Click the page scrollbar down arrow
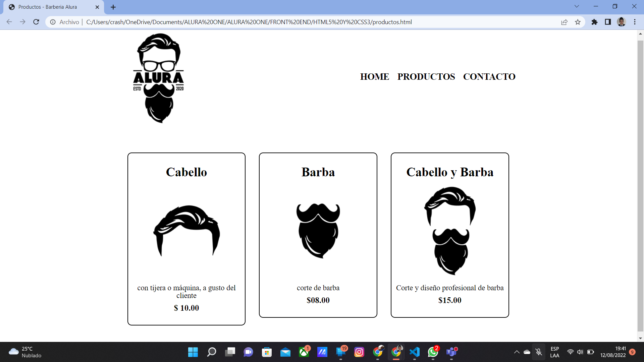Image resolution: width=644 pixels, height=362 pixels. pyautogui.click(x=640, y=338)
